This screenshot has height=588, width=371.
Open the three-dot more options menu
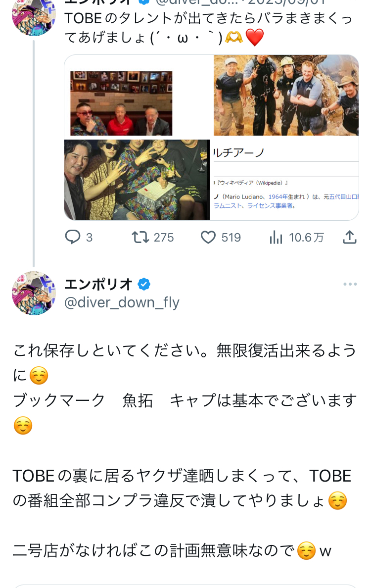pyautogui.click(x=350, y=285)
